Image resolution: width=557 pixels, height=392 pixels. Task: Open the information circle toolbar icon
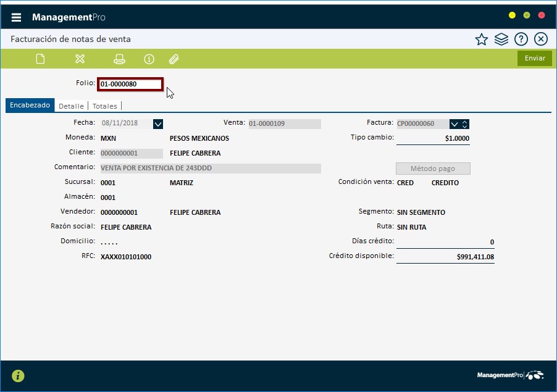[149, 59]
